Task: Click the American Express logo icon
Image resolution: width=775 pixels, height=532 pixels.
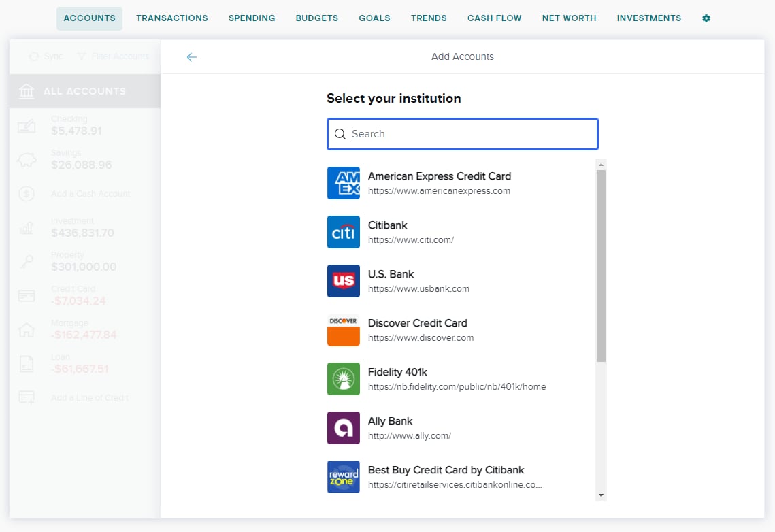Action: (344, 183)
